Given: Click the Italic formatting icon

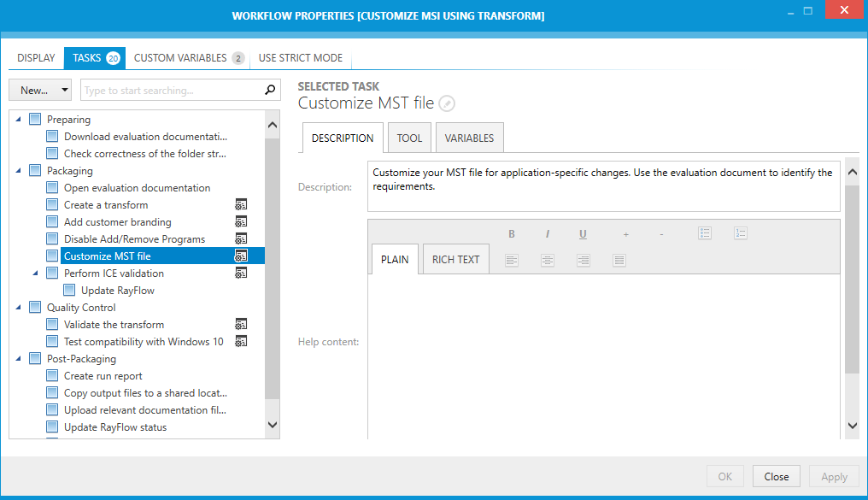Looking at the screenshot, I should click(547, 232).
